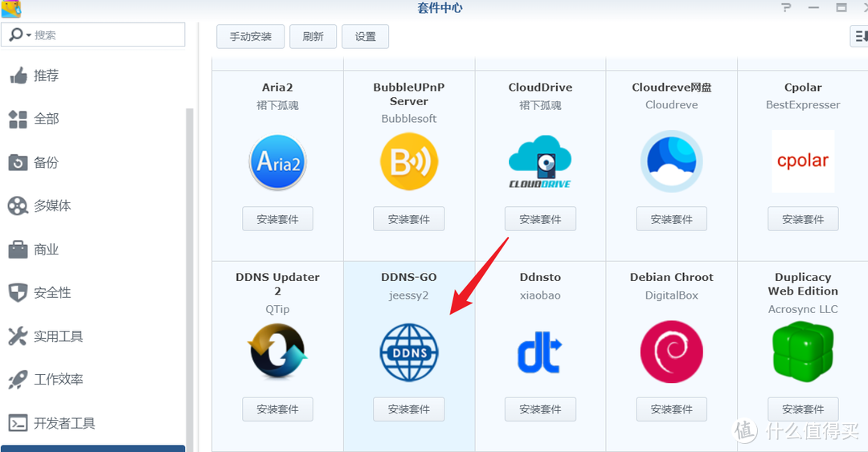Click the search magnifier icon

click(x=16, y=35)
